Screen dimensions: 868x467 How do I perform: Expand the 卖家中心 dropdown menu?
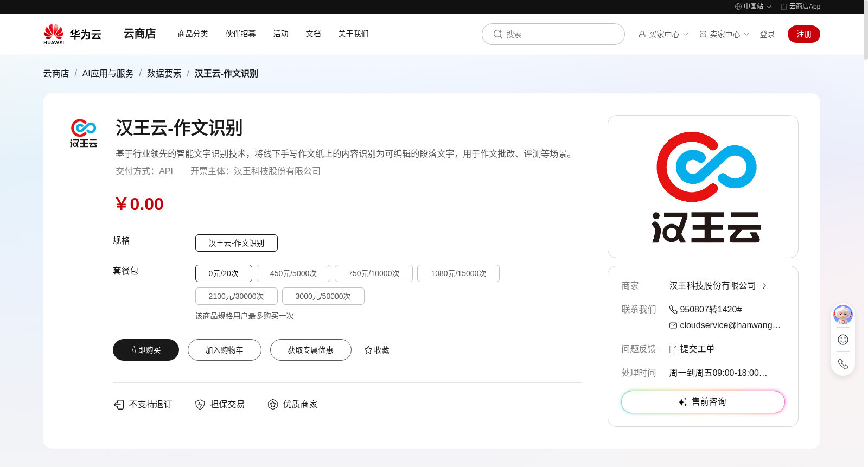746,34
